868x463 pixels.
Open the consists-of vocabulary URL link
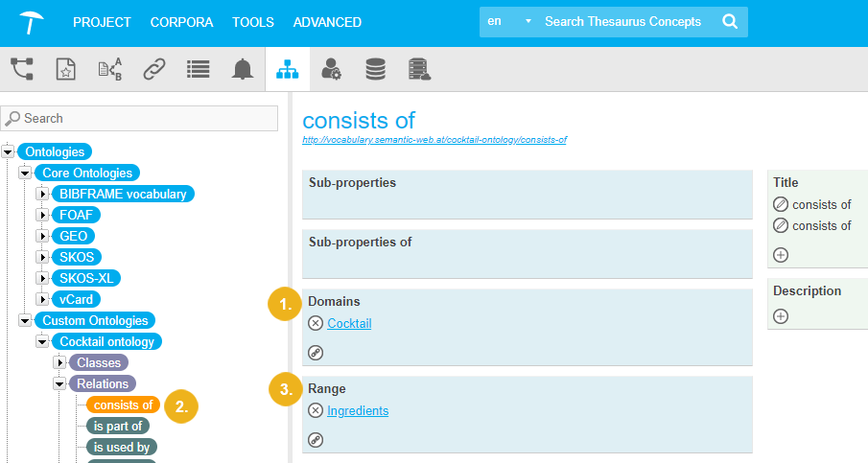pos(434,140)
